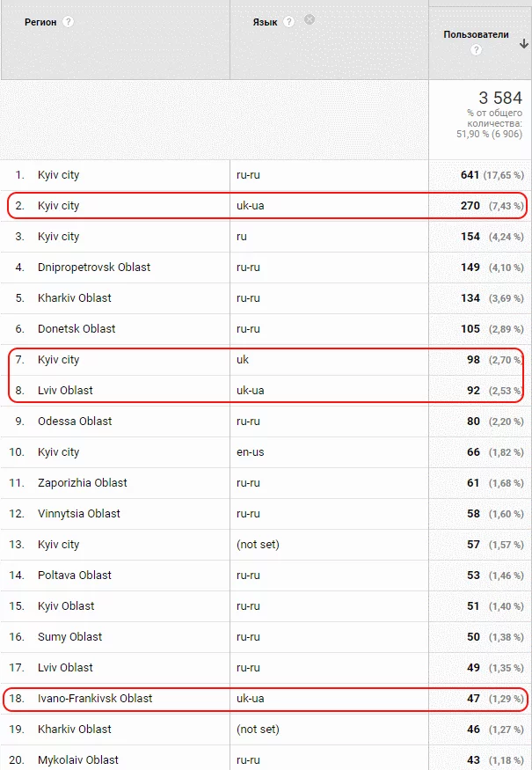The height and width of the screenshot is (770, 532).
Task: Open Poltava Oblast region link
Action: 74,576
